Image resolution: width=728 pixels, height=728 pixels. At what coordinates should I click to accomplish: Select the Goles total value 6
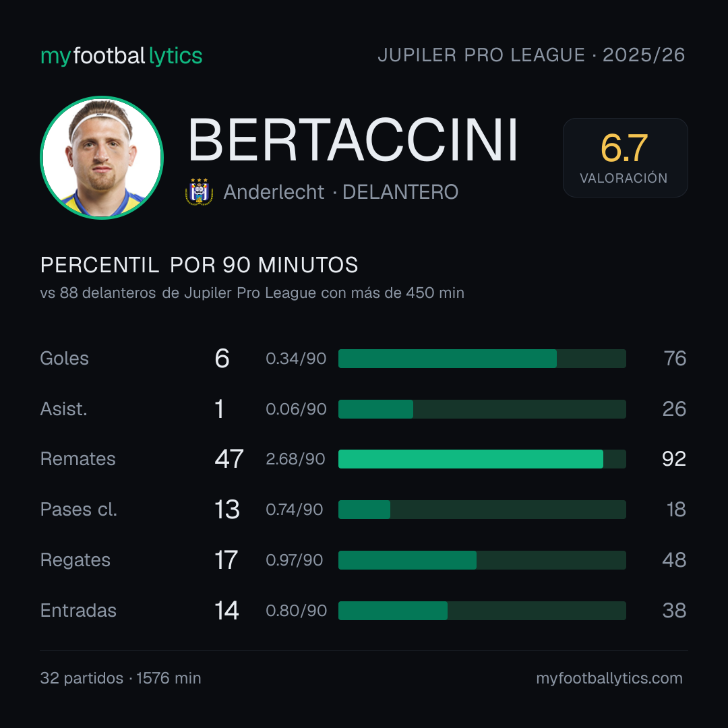click(x=222, y=359)
